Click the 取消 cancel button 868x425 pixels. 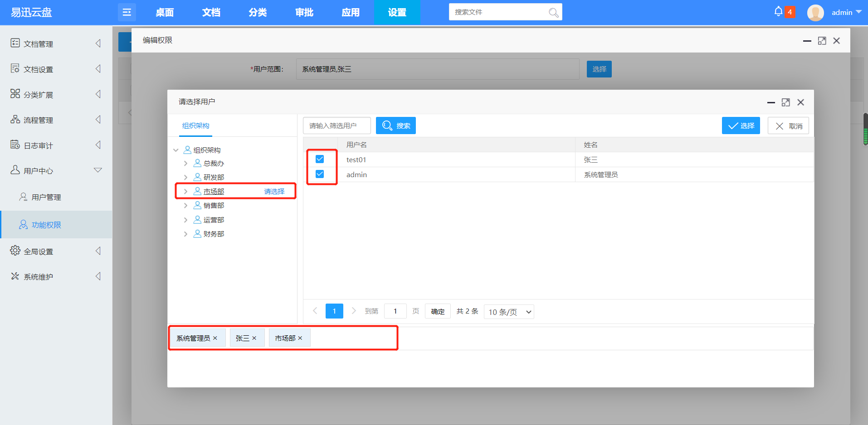pyautogui.click(x=788, y=125)
